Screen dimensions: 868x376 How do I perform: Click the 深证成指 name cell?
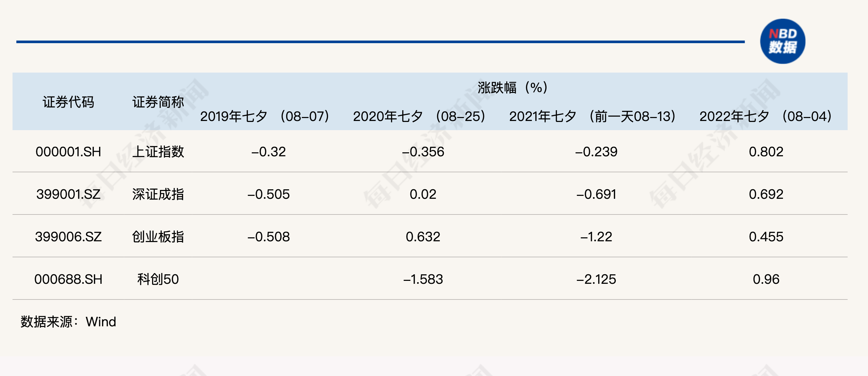158,194
